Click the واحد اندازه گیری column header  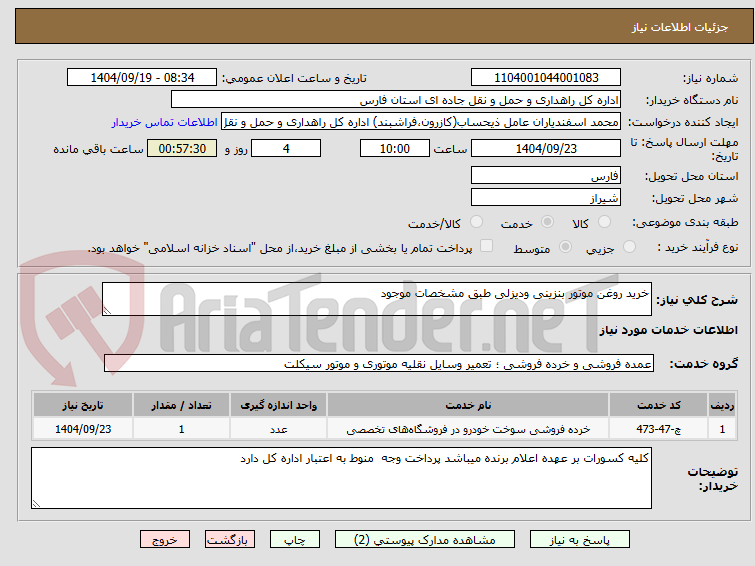pyautogui.click(x=278, y=405)
